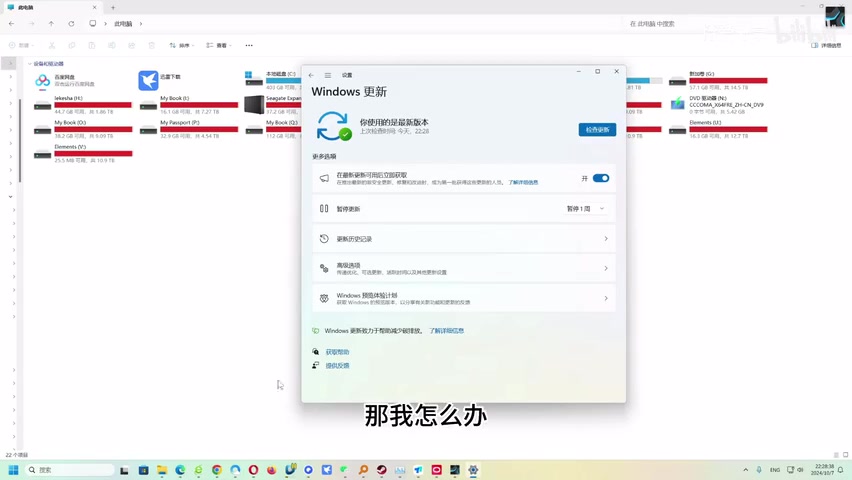
Task: Click the taskbar 搜索 search box
Action: point(70,470)
